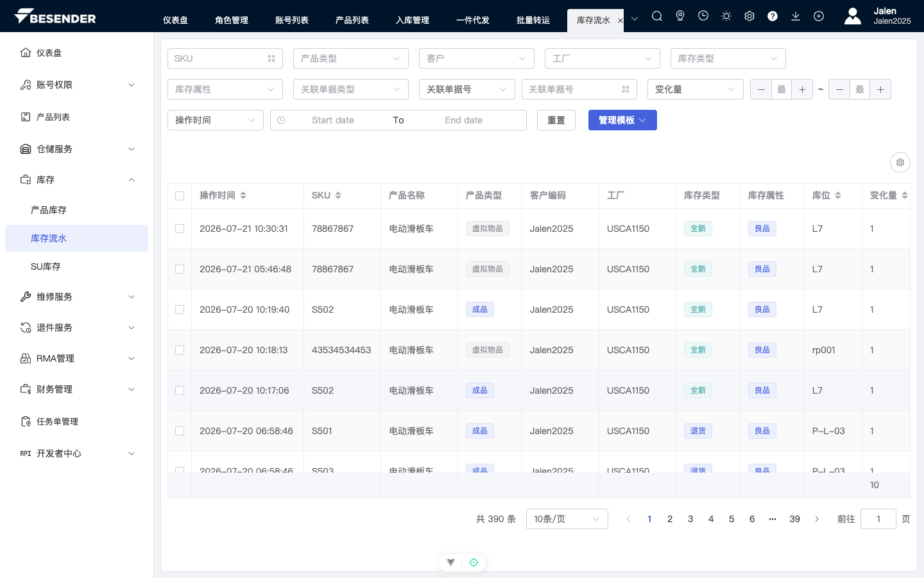Click the download icon in top bar

pos(796,16)
